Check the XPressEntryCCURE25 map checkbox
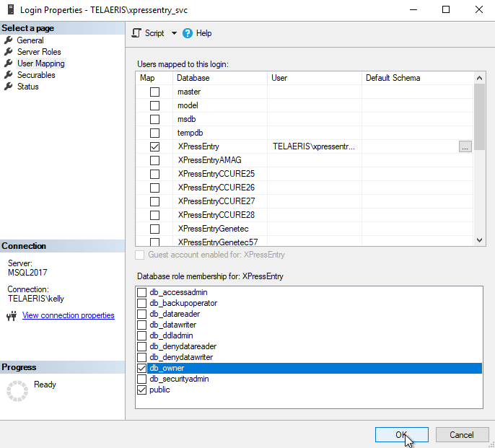 154,174
